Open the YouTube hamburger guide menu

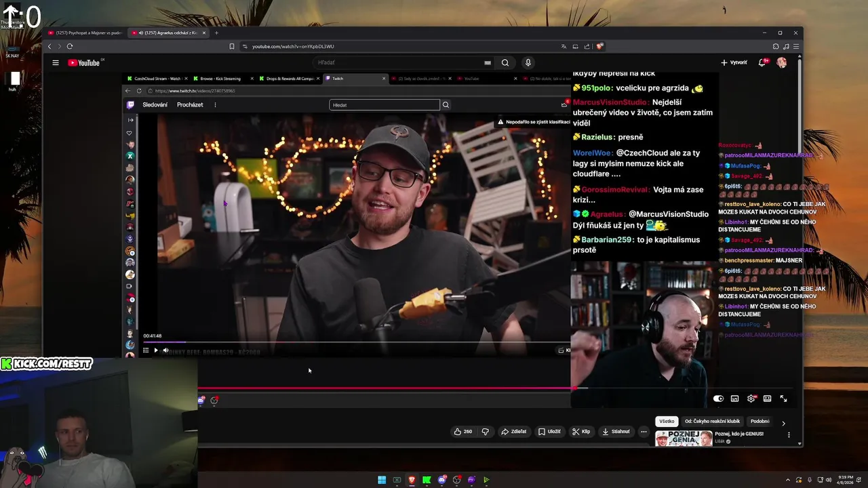[x=56, y=62]
